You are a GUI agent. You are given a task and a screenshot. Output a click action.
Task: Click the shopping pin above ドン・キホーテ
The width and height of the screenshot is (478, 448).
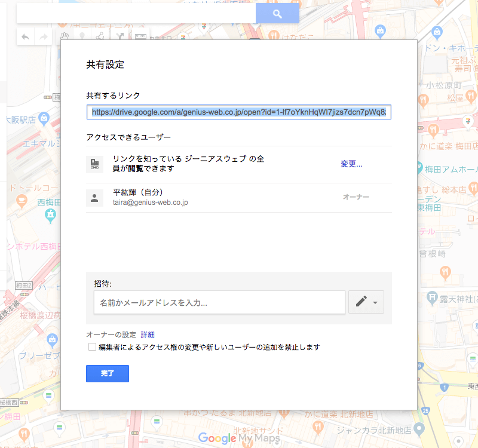[x=437, y=33]
